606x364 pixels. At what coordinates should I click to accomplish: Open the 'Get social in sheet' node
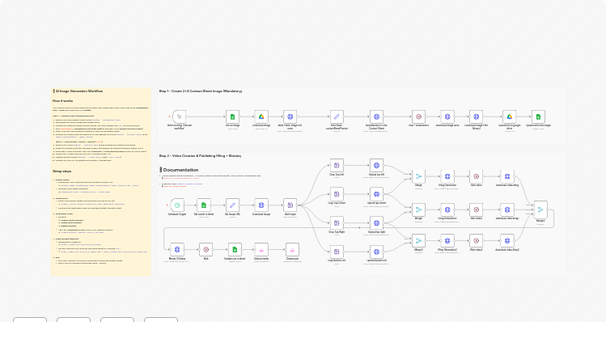coord(204,205)
